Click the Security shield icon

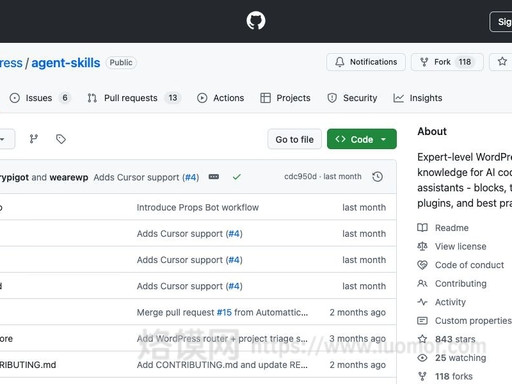pos(332,98)
